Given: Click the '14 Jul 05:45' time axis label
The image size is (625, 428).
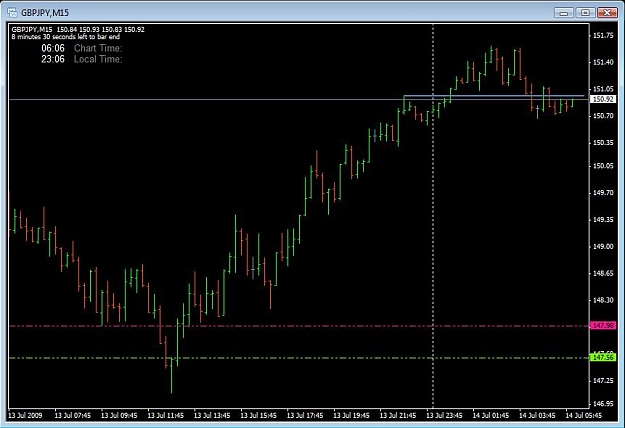Looking at the screenshot, I should [x=584, y=415].
